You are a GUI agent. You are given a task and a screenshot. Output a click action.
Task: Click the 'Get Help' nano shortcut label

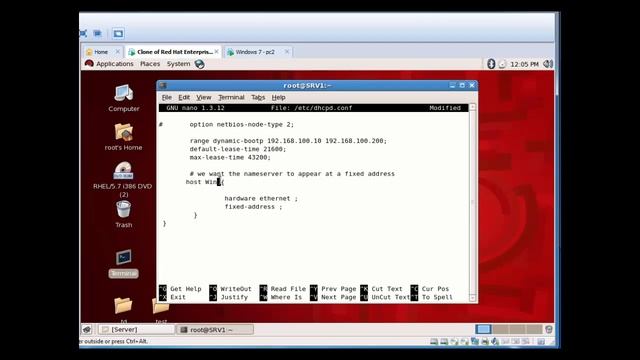coord(186,289)
